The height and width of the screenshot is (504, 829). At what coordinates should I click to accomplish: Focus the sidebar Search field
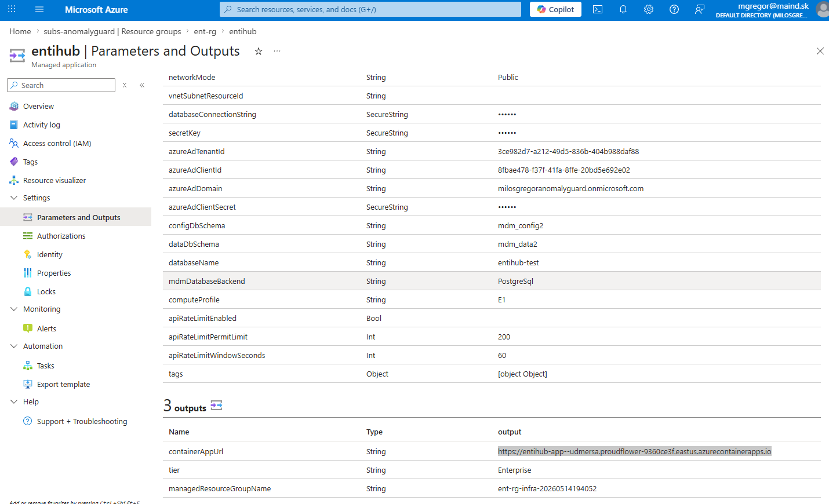(61, 85)
